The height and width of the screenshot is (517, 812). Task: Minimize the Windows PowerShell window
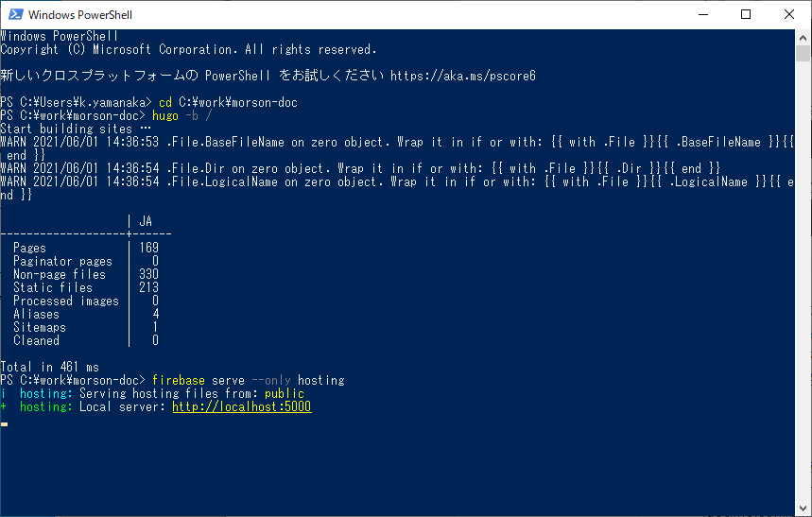tap(703, 14)
